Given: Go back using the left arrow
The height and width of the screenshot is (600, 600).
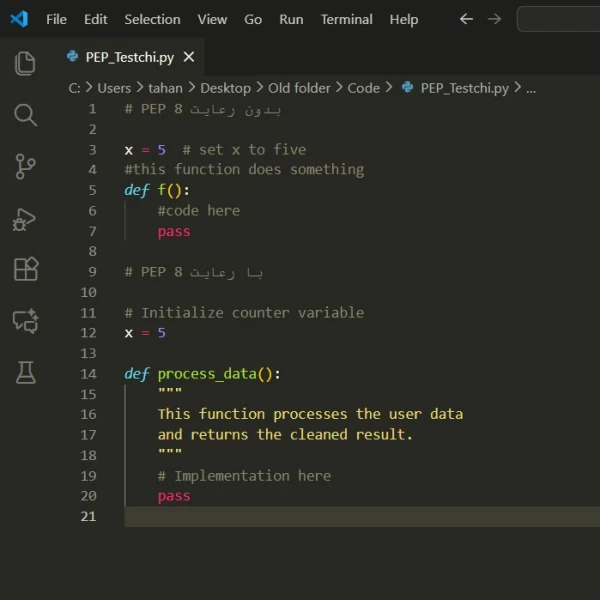Looking at the screenshot, I should pos(466,19).
